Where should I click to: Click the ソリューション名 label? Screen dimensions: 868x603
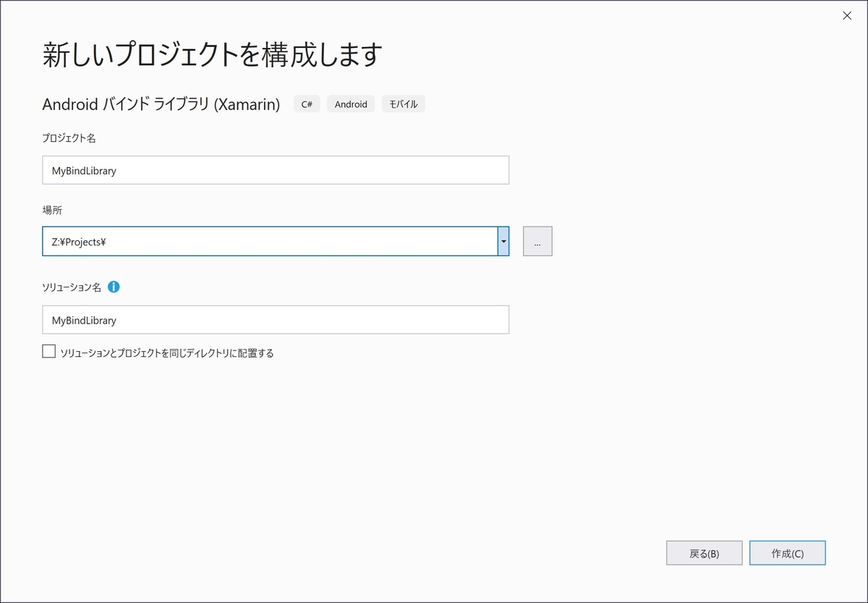click(x=72, y=287)
